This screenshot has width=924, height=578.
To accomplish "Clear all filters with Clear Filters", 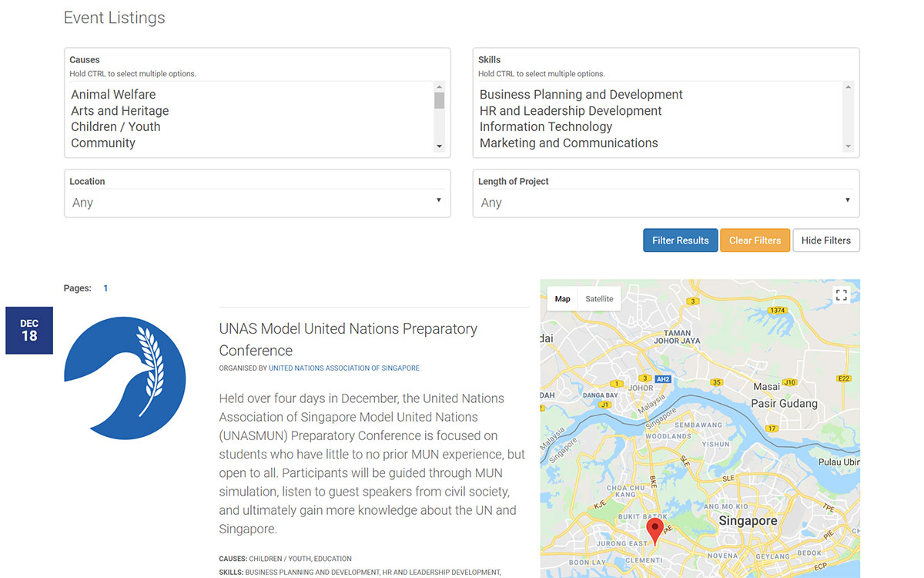I will [755, 240].
